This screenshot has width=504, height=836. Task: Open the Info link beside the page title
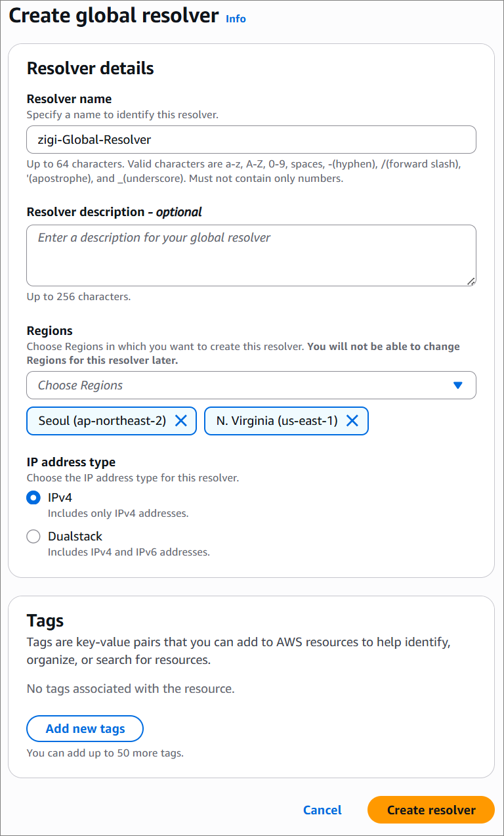click(236, 18)
